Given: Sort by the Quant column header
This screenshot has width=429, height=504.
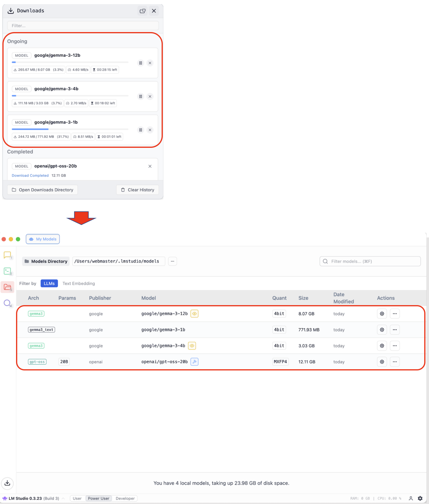Looking at the screenshot, I should pyautogui.click(x=280, y=298).
